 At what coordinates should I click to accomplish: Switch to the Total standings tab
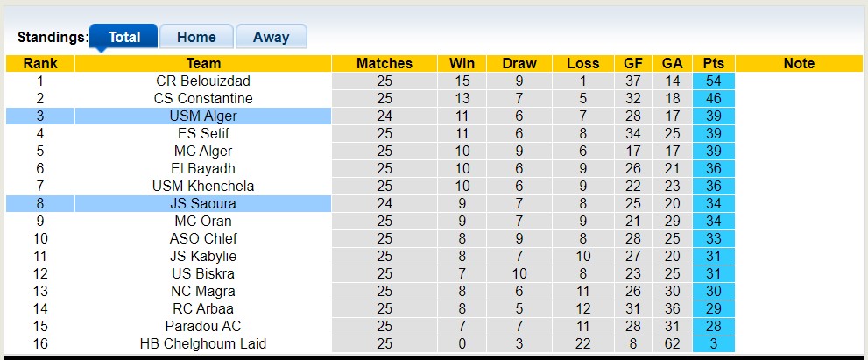[x=123, y=37]
